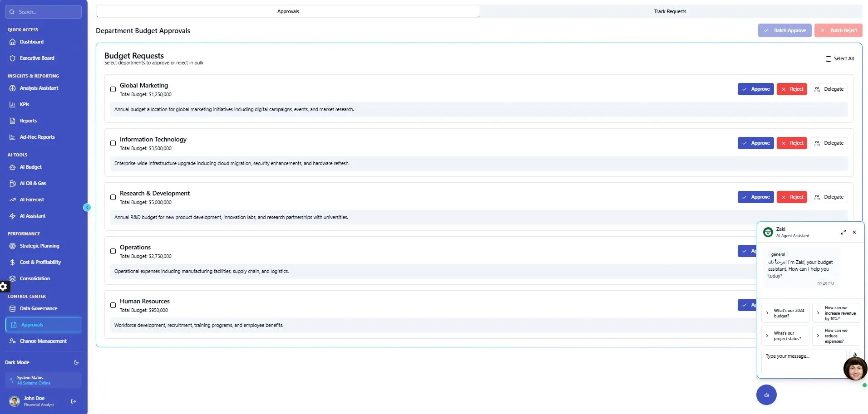868x414 pixels.
Task: Click the settings gear widget on sidebar
Action: coord(4,287)
